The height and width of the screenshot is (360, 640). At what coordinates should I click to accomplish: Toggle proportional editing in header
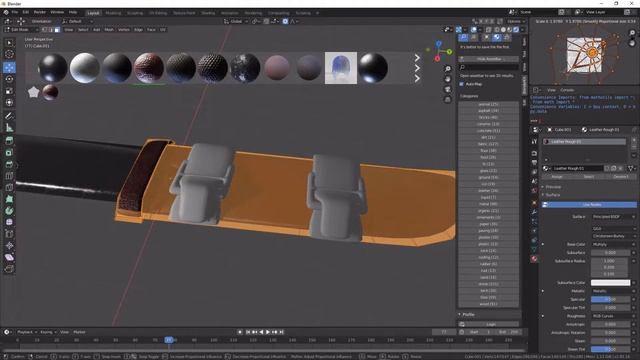285,21
